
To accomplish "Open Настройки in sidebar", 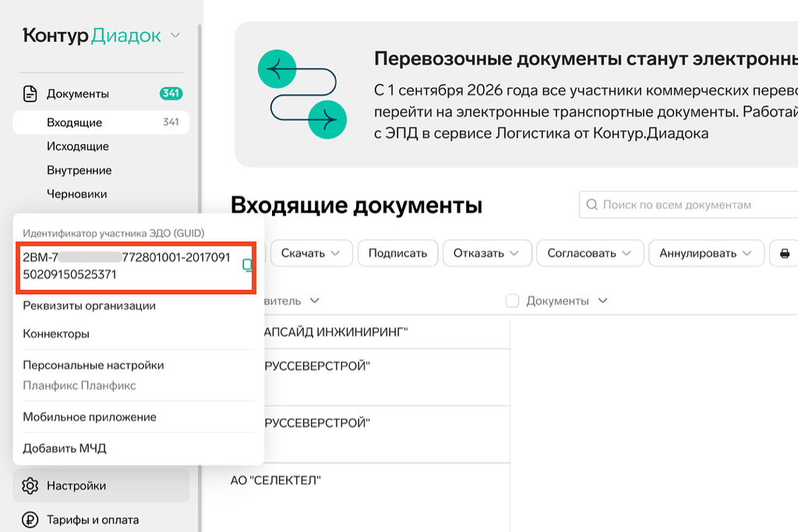I will [x=101, y=486].
